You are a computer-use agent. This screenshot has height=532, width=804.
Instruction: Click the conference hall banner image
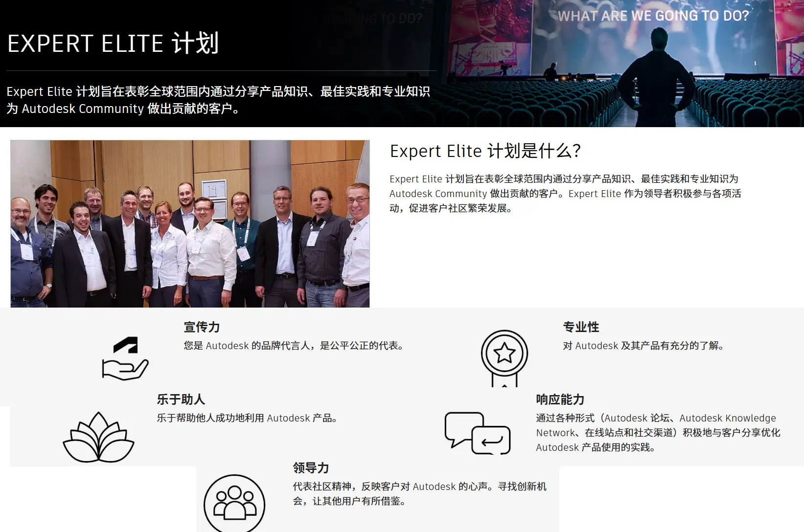[x=621, y=66]
